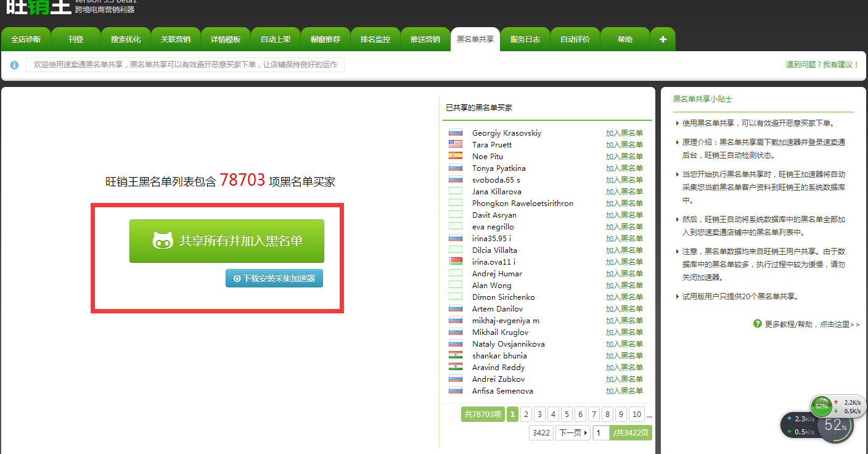Image resolution: width=868 pixels, height=454 pixels.
Task: Add Davit Asryan to blacklist
Action: click(624, 215)
